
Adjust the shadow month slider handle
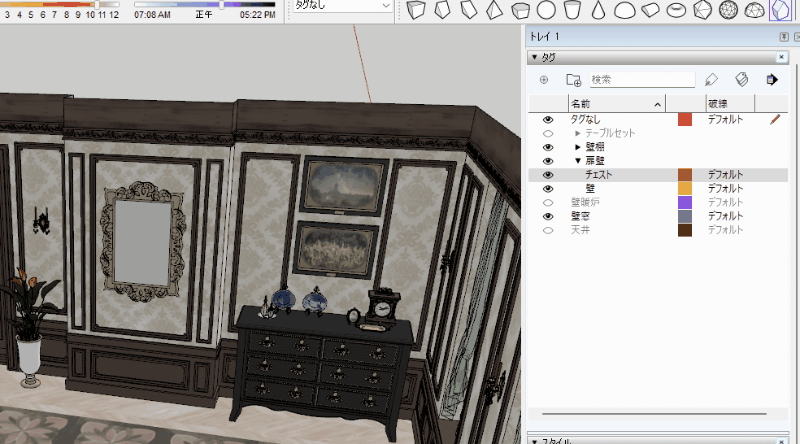click(x=96, y=5)
